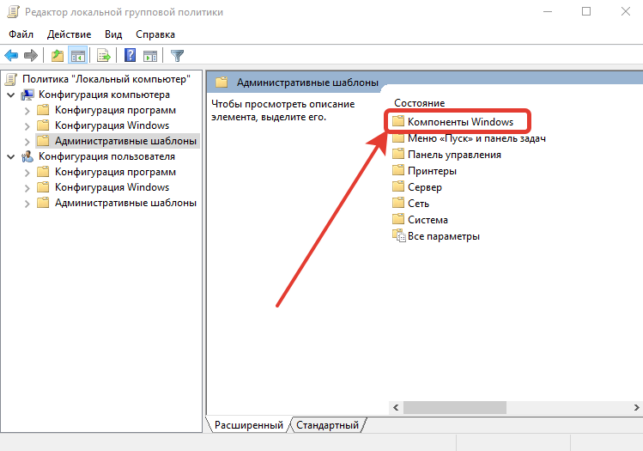Toggle the action pane toolbar icon

tap(150, 55)
